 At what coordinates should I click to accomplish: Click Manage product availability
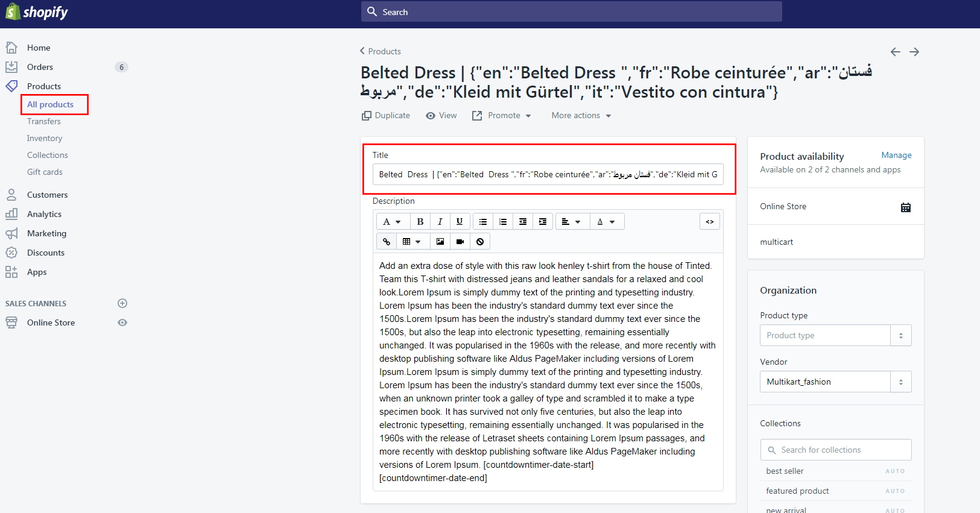click(896, 156)
